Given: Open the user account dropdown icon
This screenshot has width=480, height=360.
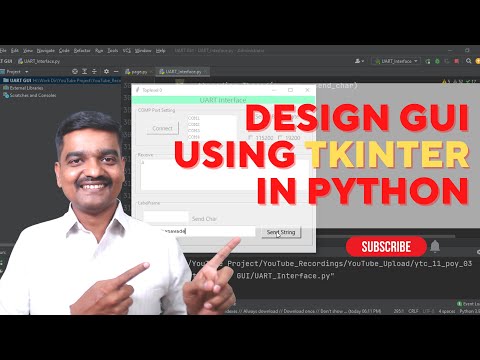Looking at the screenshot, I should click(359, 61).
